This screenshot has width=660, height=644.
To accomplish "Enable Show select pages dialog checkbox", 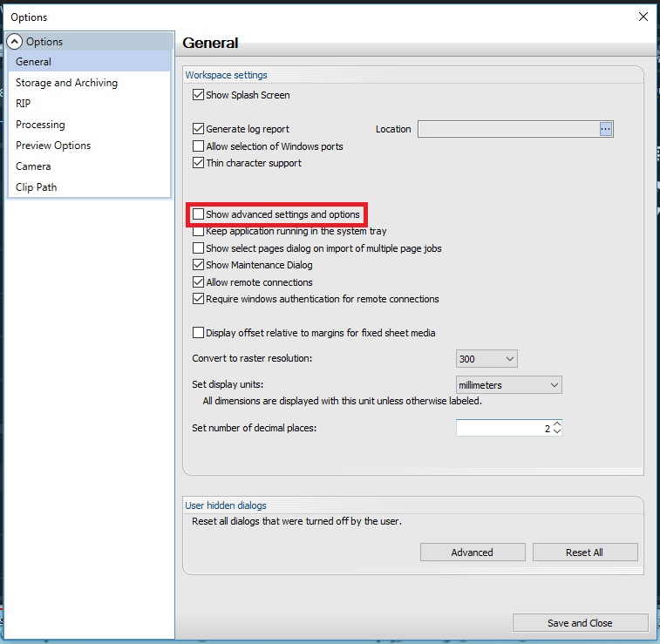I will click(x=198, y=248).
